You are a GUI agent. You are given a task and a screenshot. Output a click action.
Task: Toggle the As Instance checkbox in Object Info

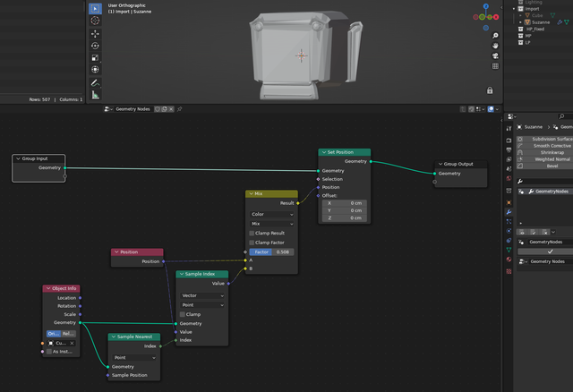(x=49, y=352)
